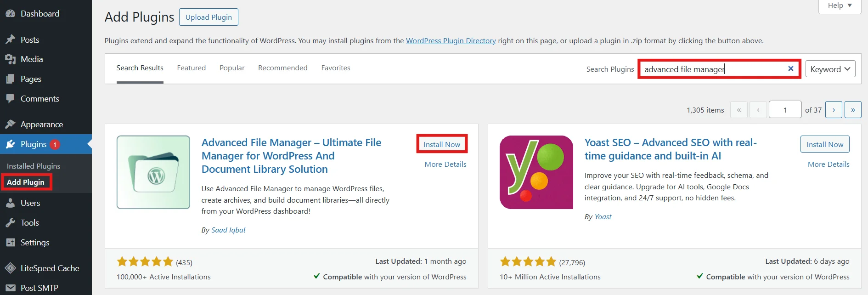Open the Post SMTP envelope icon
Image resolution: width=868 pixels, height=295 pixels.
11,287
